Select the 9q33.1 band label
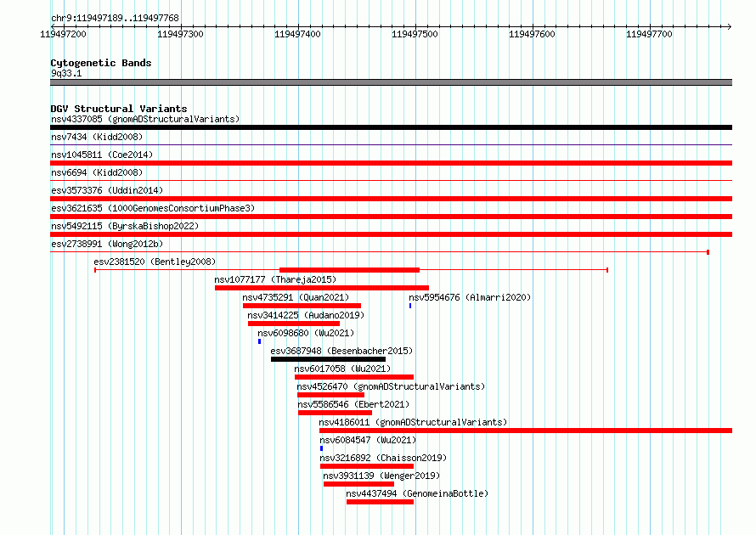756x535 pixels. (x=66, y=73)
